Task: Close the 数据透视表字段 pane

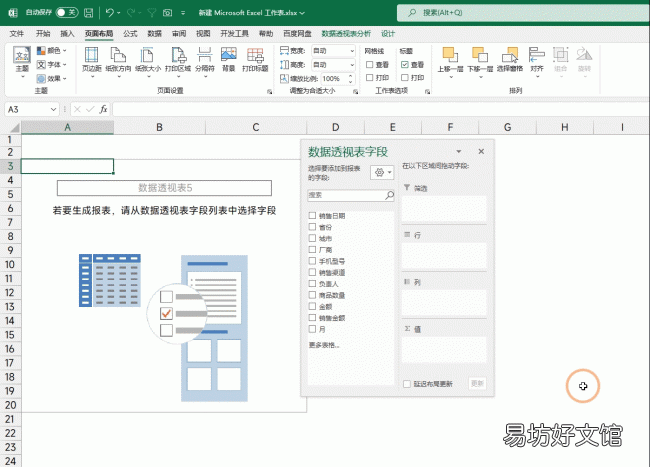Action: (481, 151)
